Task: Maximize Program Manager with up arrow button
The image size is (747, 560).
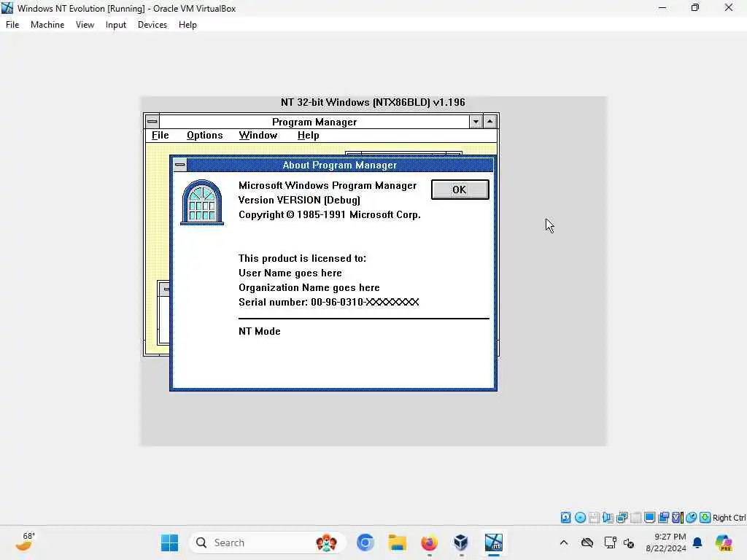Action: 489,122
